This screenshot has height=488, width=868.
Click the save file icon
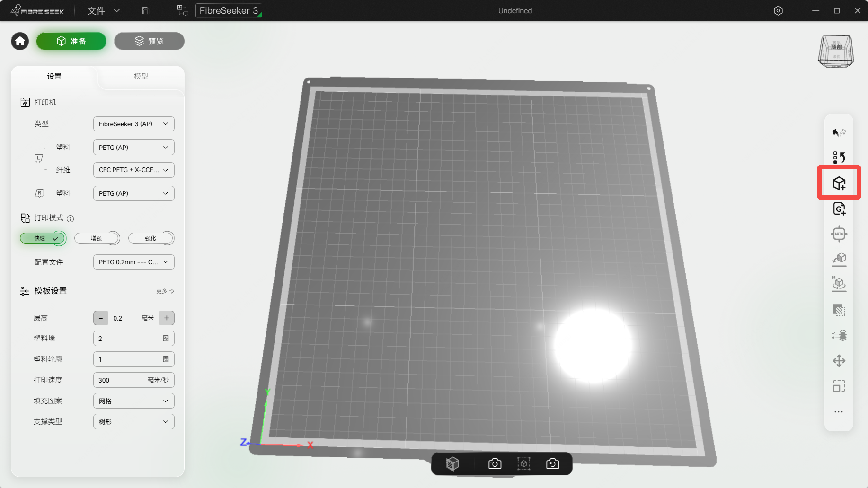(146, 10)
